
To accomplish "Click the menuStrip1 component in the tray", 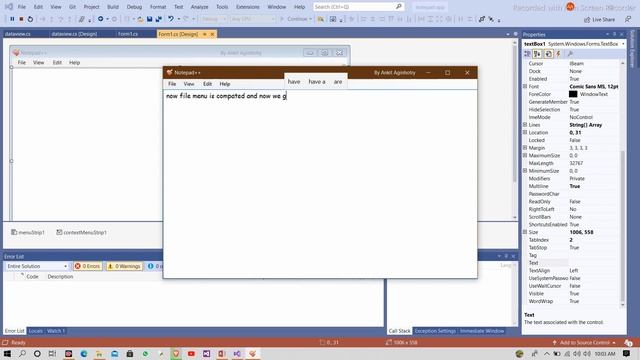I will (x=28, y=232).
